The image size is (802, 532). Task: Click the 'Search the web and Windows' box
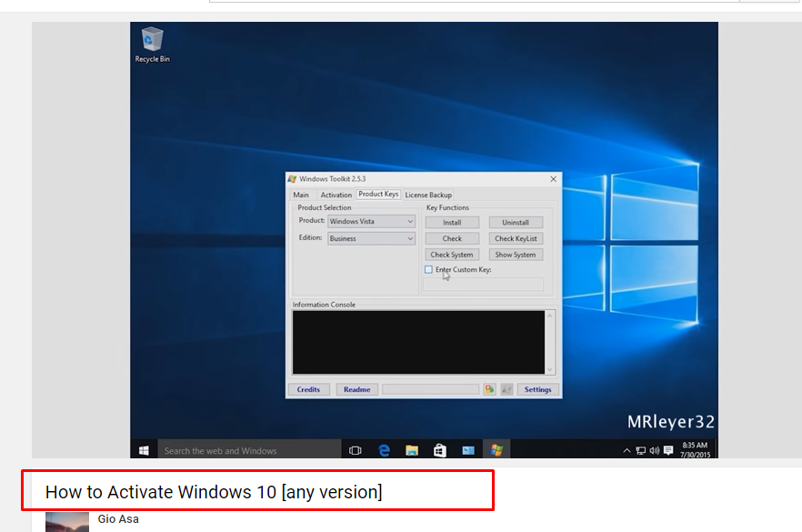[x=249, y=450]
